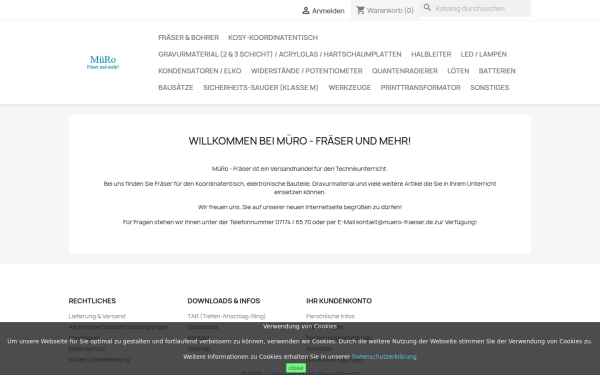The image size is (600, 375).
Task: Go to the Werkzeuge category
Action: point(349,88)
